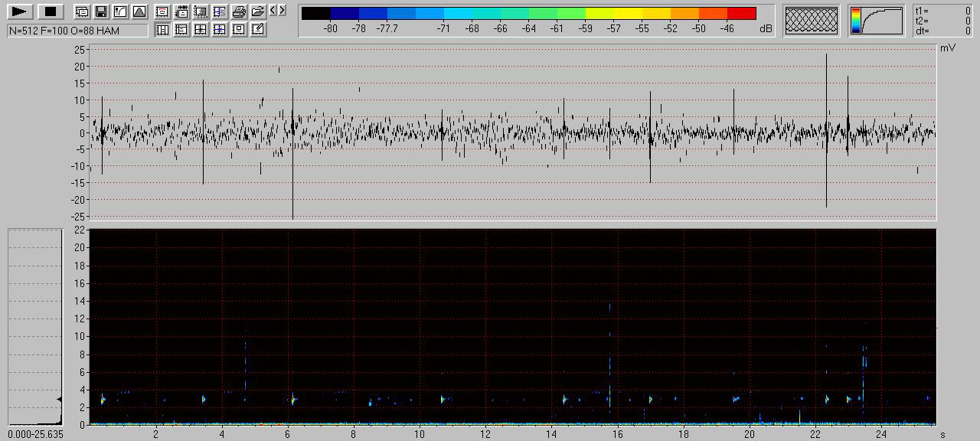Click the edit pencil icon in toolbar

click(x=258, y=30)
